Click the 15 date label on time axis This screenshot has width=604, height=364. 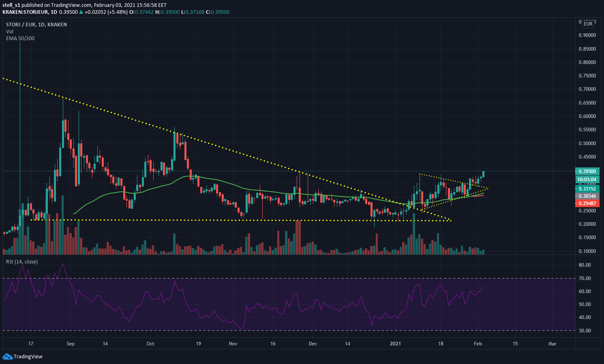click(x=515, y=344)
